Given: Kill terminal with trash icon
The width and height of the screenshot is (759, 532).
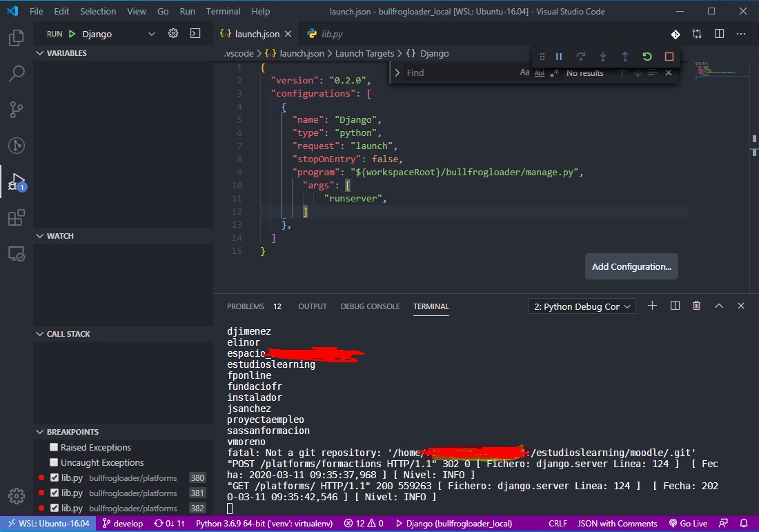Looking at the screenshot, I should click(x=697, y=306).
